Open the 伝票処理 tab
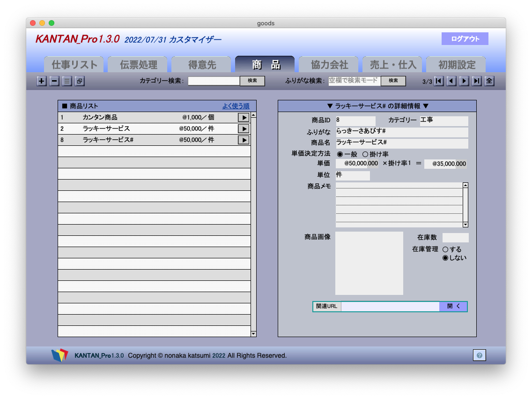Viewport: 532px width, 399px height. (138, 65)
